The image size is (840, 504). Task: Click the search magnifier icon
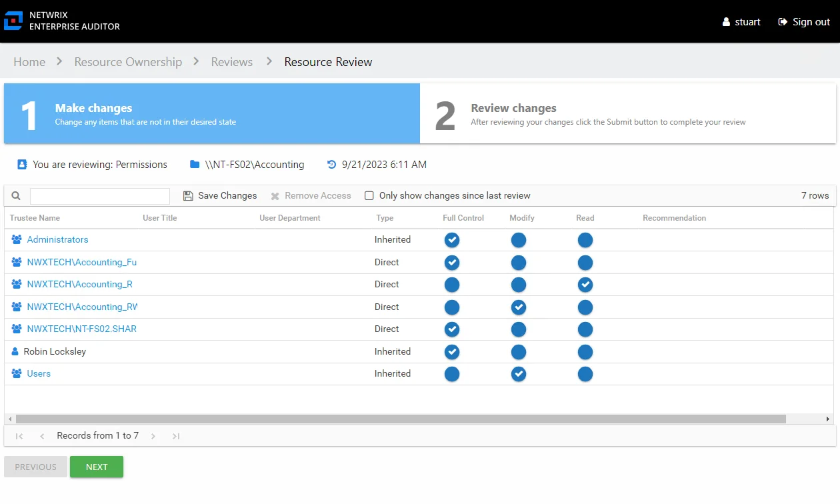coord(16,196)
